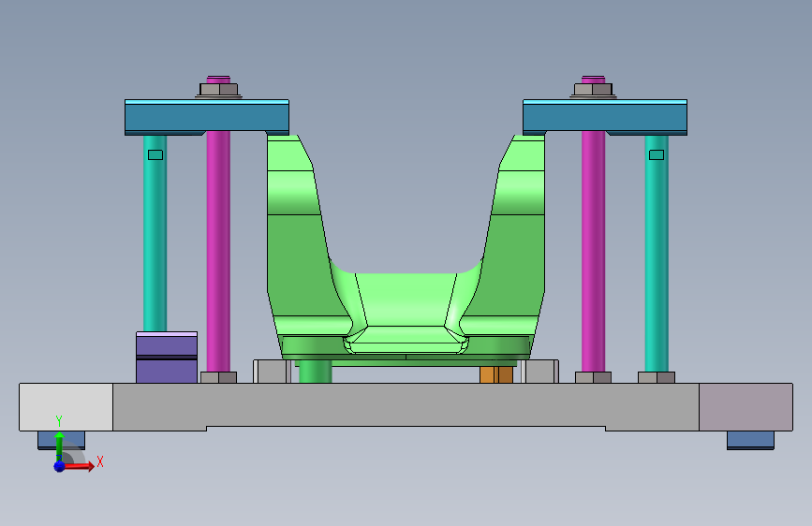
Task: Pick the left magenta threaded stud
Action: tap(218, 249)
